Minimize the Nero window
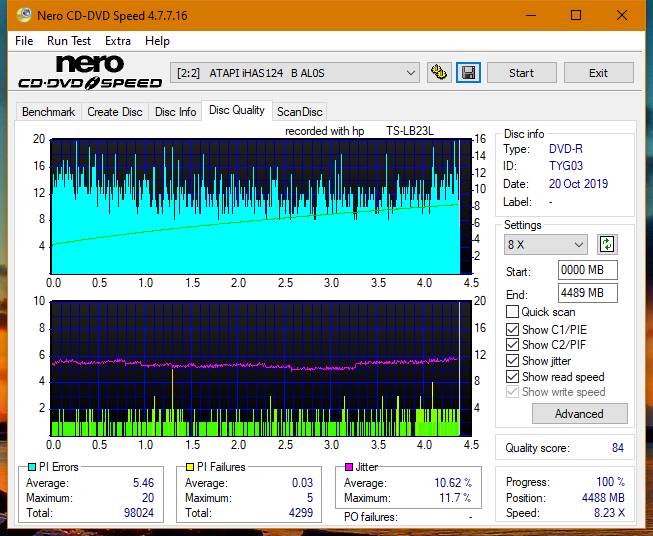The width and height of the screenshot is (653, 536). (x=531, y=15)
